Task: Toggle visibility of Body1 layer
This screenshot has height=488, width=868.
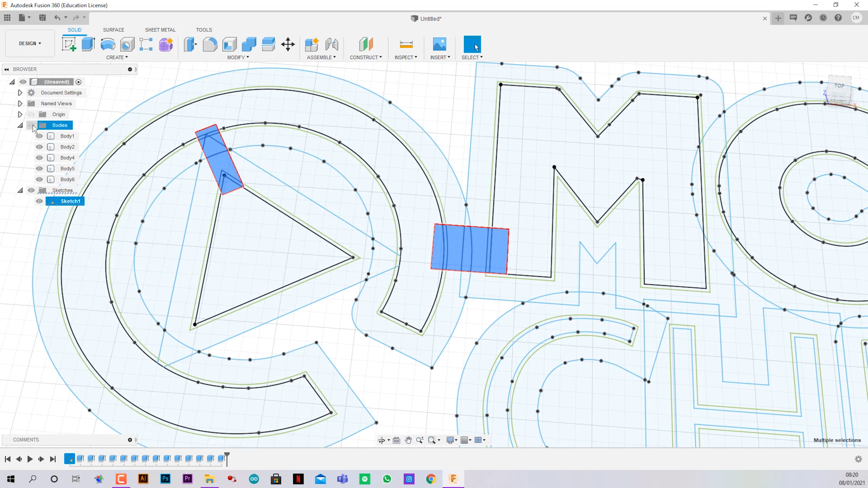Action: coord(39,136)
